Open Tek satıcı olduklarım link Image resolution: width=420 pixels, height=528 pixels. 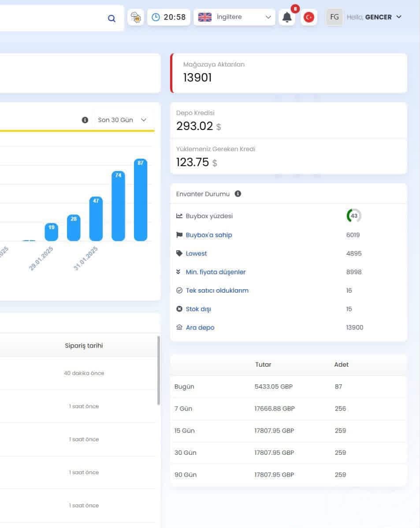point(217,290)
